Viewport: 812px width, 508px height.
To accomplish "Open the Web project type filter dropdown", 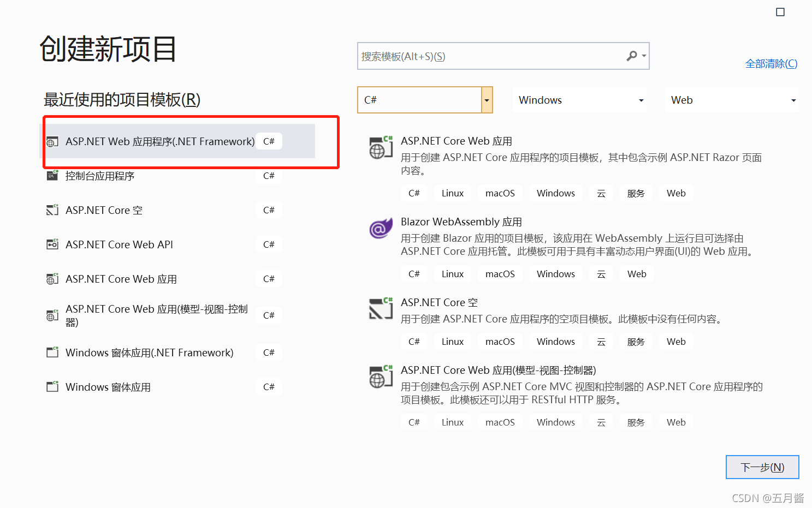I will pyautogui.click(x=732, y=100).
